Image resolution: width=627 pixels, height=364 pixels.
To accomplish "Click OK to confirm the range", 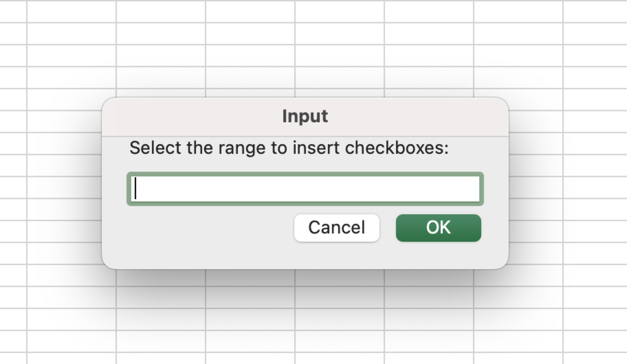I will tap(438, 228).
